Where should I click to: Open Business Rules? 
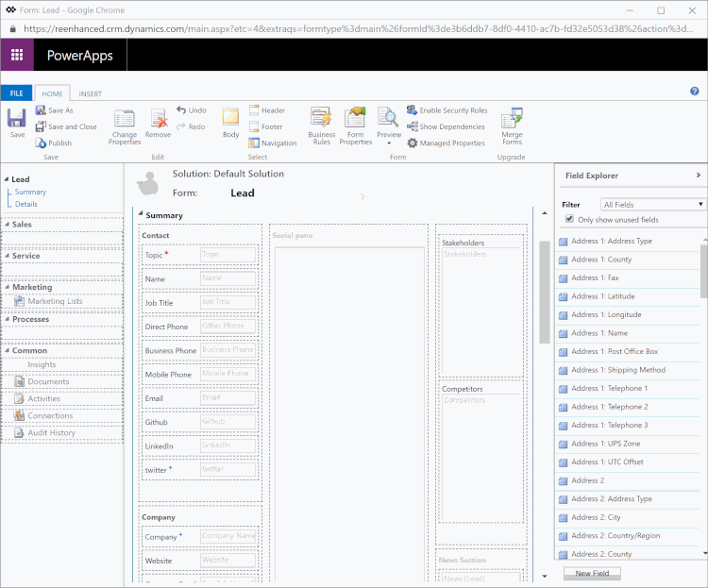pyautogui.click(x=322, y=126)
